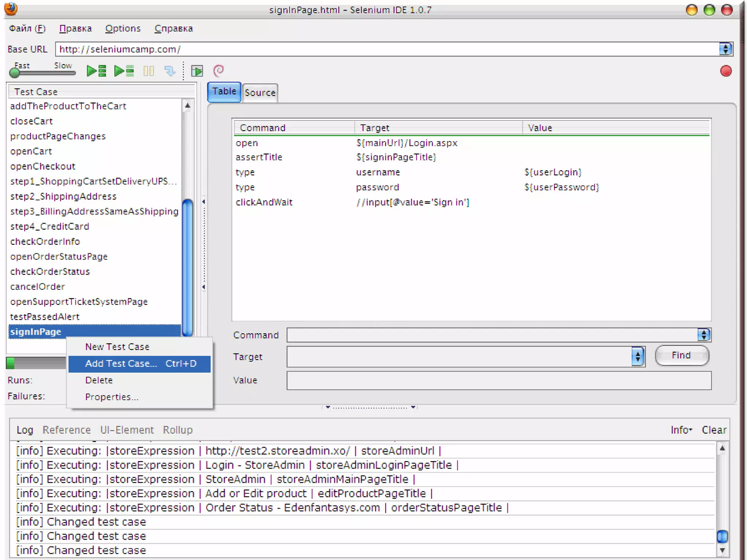Viewport: 747px width, 560px height.
Task: Open the Reference tab in bottom panel
Action: [x=66, y=430]
